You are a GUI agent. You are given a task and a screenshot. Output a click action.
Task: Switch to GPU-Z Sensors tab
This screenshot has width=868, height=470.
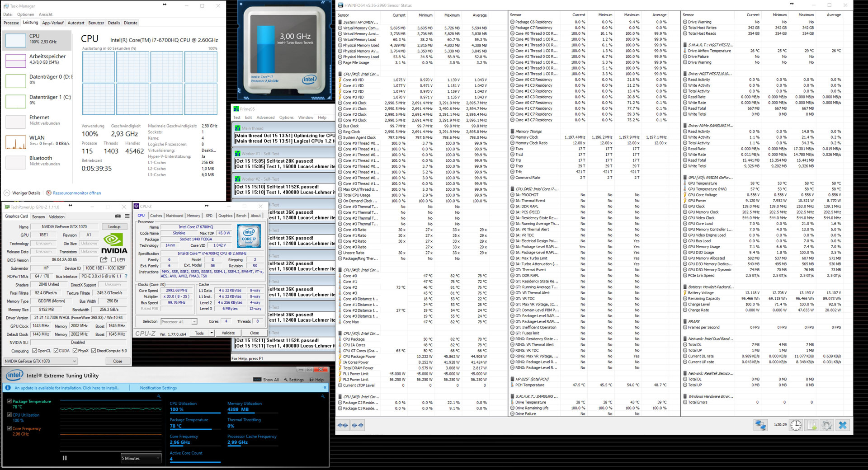point(38,216)
